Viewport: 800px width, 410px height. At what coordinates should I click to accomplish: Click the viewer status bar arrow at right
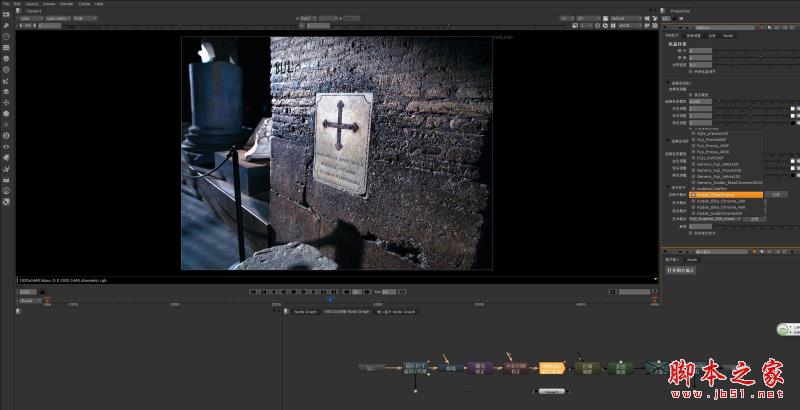coord(656,279)
